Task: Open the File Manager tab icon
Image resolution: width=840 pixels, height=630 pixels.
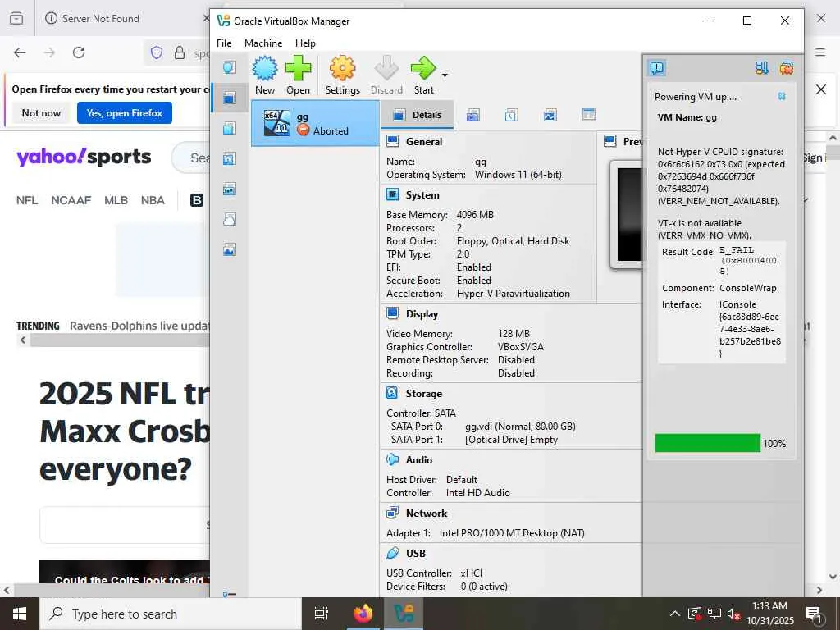Action: [589, 115]
